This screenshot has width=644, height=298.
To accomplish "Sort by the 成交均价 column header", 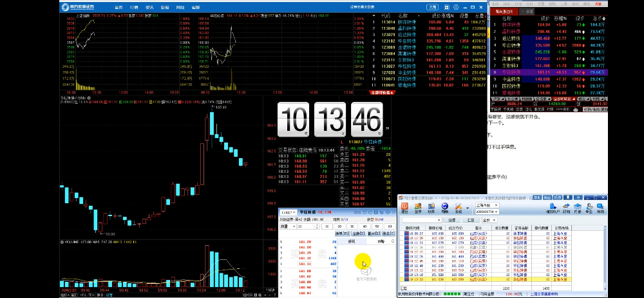I will click(x=456, y=228).
